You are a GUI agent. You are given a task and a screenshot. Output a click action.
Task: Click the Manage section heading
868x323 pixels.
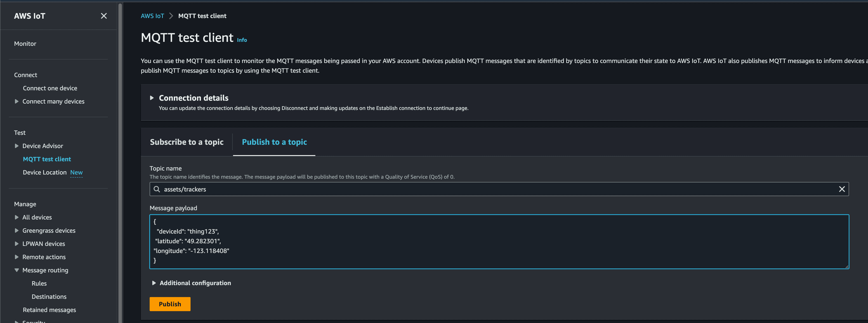point(25,204)
